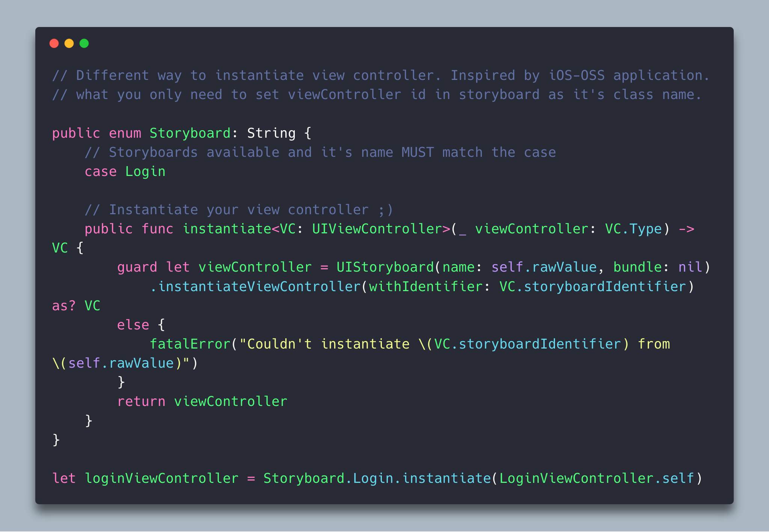This screenshot has width=769, height=532.
Task: Click 'return viewController' statement
Action: coord(202,401)
